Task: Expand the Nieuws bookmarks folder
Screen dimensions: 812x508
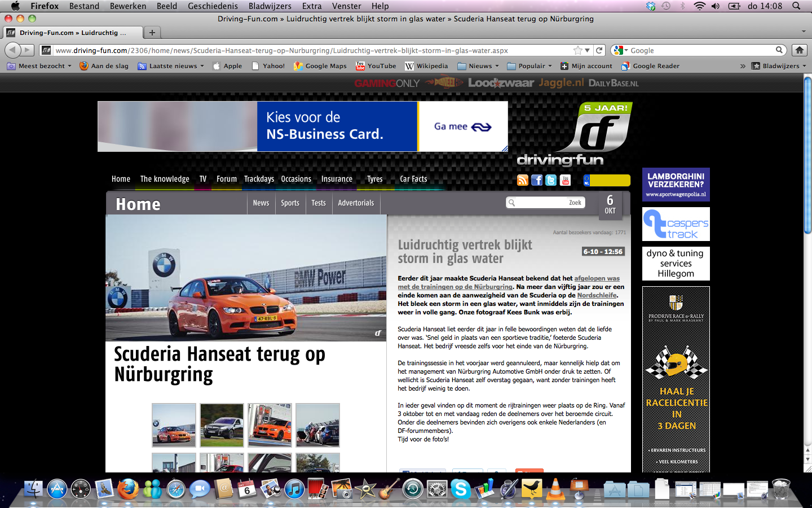Action: click(478, 66)
